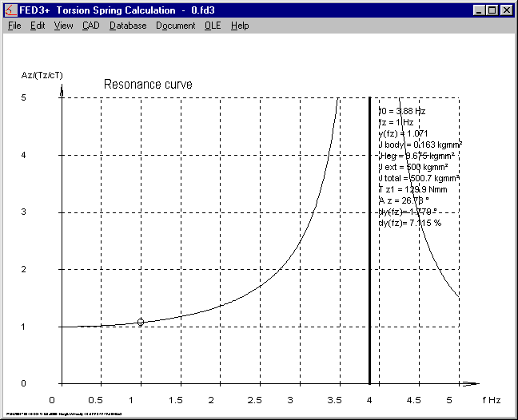
Task: Open the CAD menu
Action: click(x=91, y=26)
